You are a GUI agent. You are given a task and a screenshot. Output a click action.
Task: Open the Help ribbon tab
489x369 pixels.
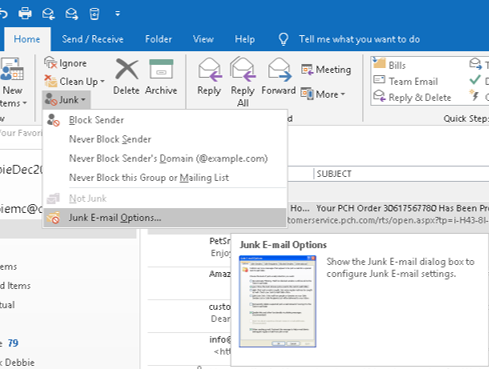(x=244, y=39)
